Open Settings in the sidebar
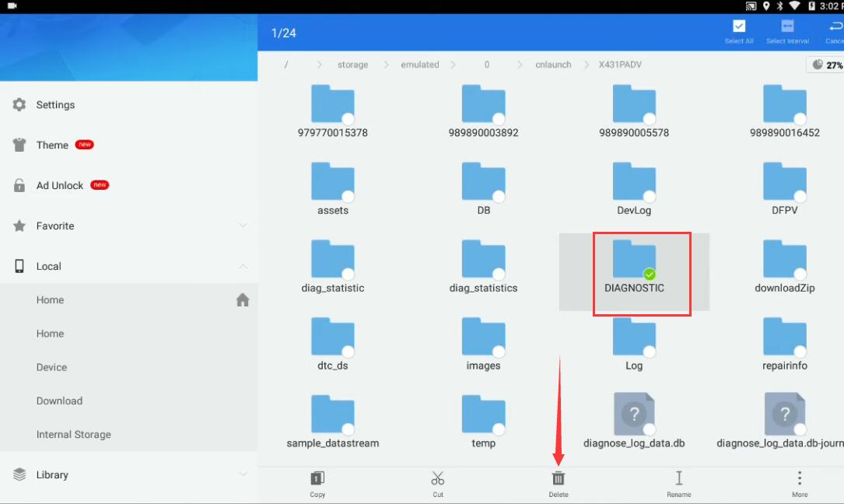The image size is (844, 504). click(x=55, y=105)
